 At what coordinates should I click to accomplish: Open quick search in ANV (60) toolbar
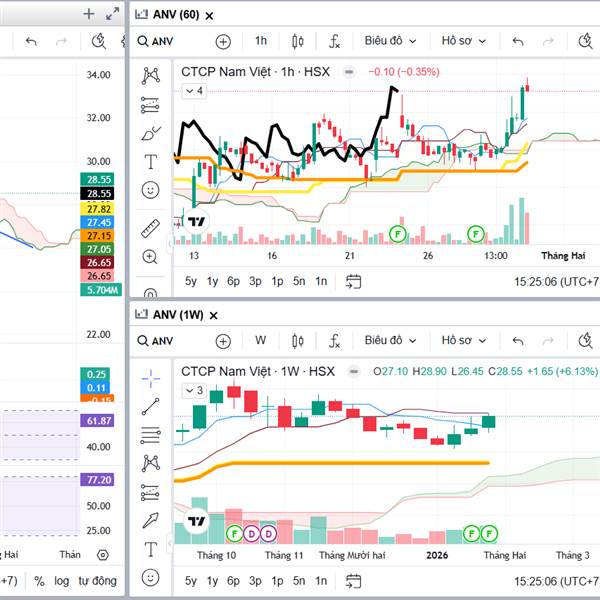pyautogui.click(x=585, y=41)
